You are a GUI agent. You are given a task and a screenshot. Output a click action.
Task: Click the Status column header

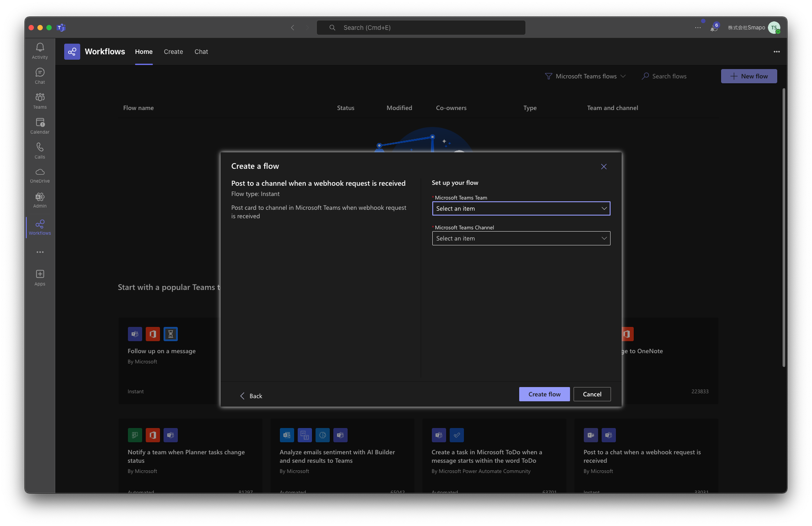tap(346, 108)
